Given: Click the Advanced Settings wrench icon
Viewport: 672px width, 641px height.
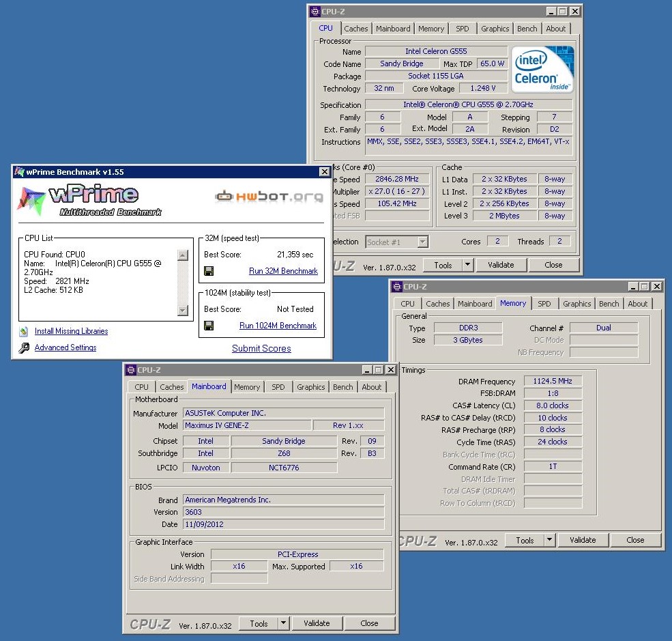Looking at the screenshot, I should (24, 347).
